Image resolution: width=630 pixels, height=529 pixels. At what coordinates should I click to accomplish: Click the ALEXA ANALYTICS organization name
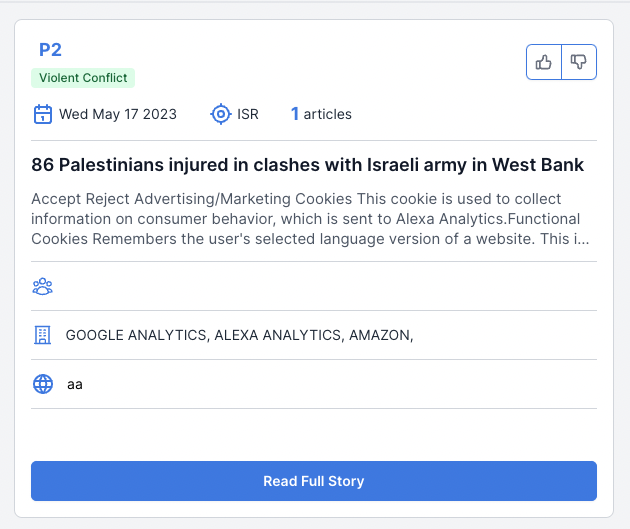click(279, 335)
